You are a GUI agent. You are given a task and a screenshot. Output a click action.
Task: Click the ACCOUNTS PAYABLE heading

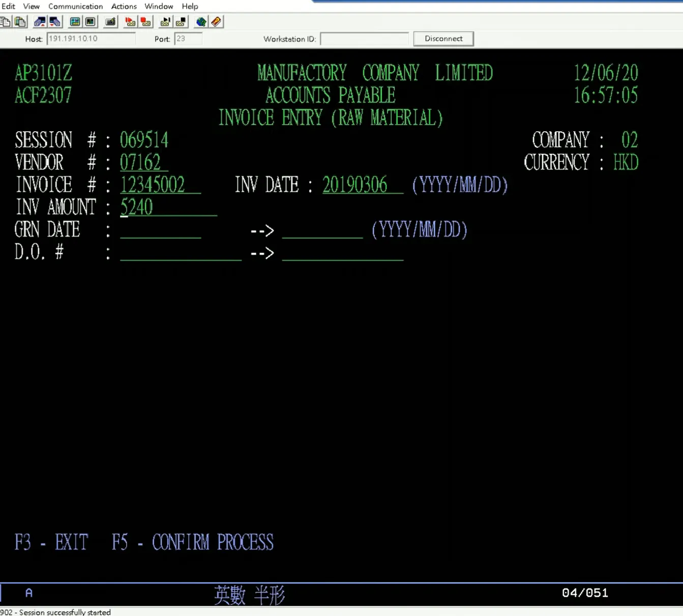[x=331, y=96]
